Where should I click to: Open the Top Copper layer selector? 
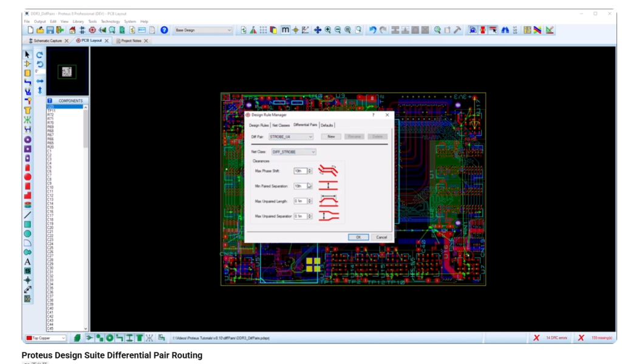[x=46, y=338]
